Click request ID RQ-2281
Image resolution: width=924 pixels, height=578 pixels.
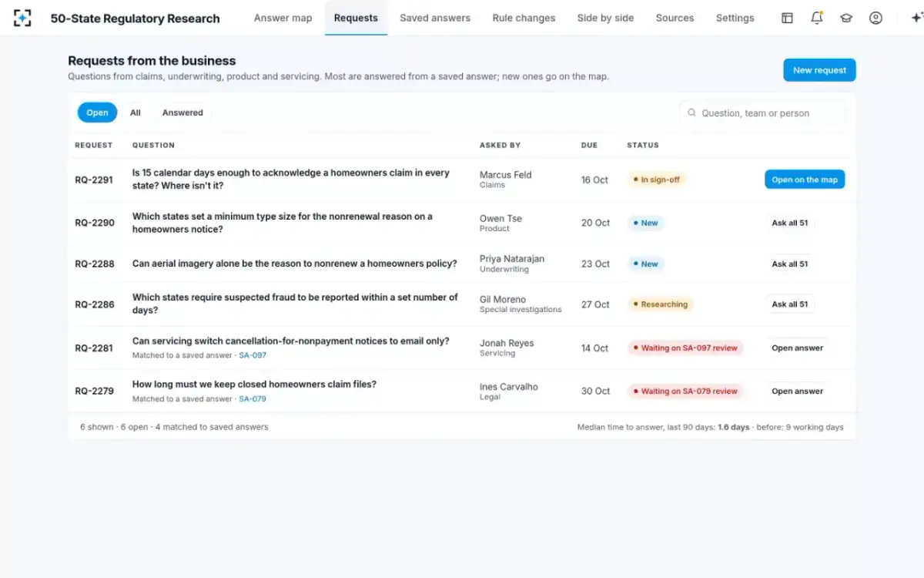(94, 348)
